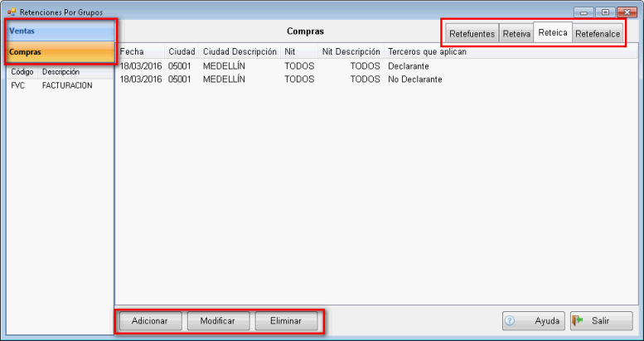Click the Código column header in the sidebar
Screen dimensions: 644x341
pos(22,72)
